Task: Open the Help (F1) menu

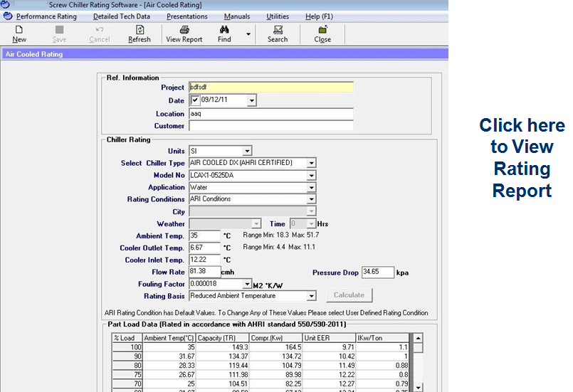Action: (x=319, y=16)
